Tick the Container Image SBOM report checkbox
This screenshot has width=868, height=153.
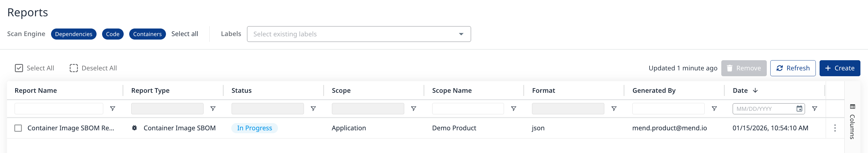(18, 128)
